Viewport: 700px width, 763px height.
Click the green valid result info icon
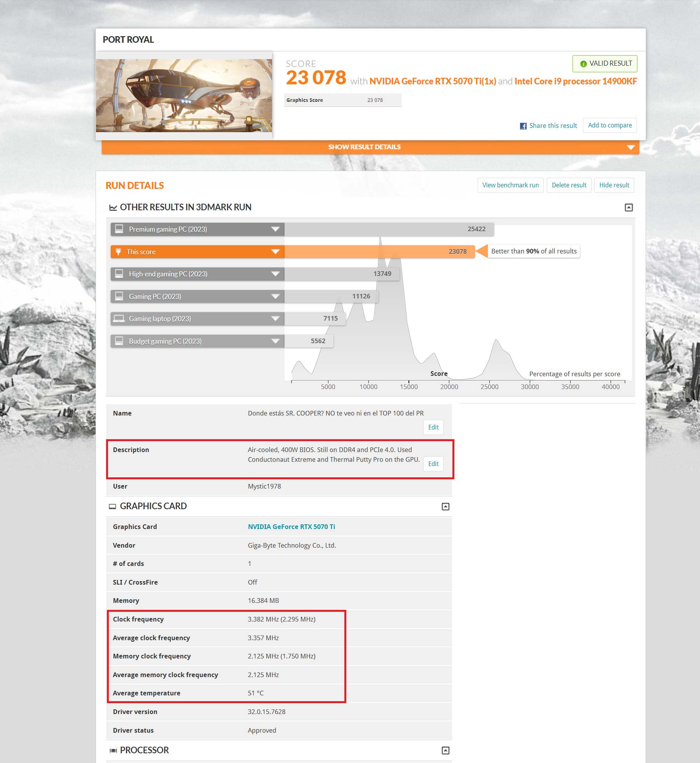point(583,64)
